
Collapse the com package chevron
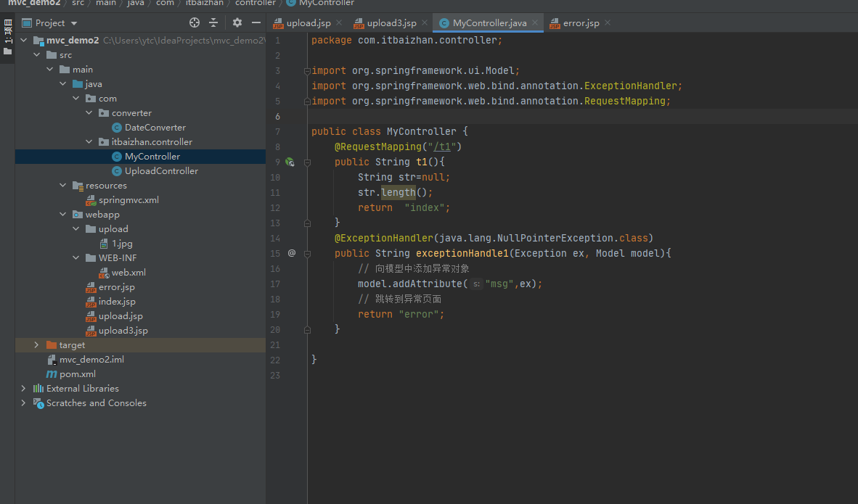[x=76, y=98]
